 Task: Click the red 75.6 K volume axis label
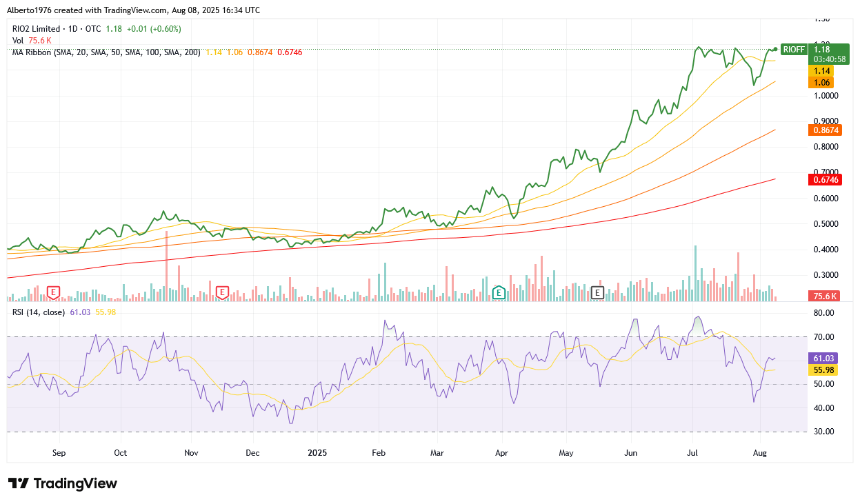825,296
